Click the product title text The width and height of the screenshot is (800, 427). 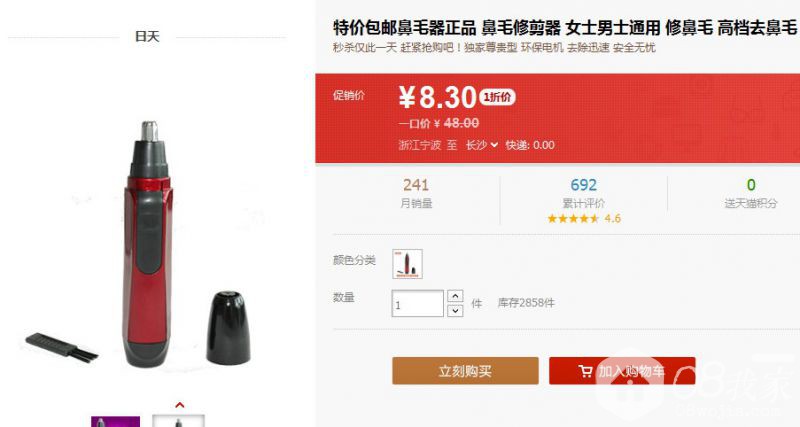click(565, 28)
